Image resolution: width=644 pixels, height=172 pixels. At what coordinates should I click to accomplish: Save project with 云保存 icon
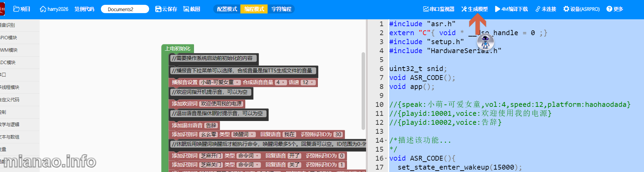click(x=166, y=9)
